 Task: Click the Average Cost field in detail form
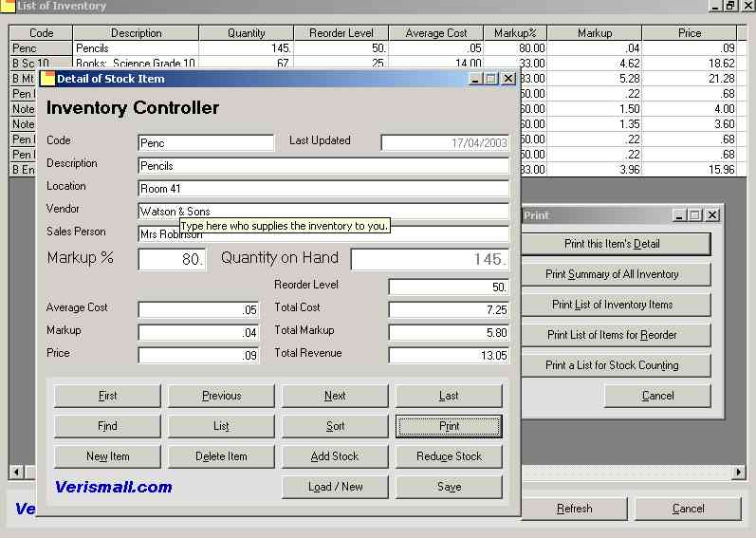point(198,309)
